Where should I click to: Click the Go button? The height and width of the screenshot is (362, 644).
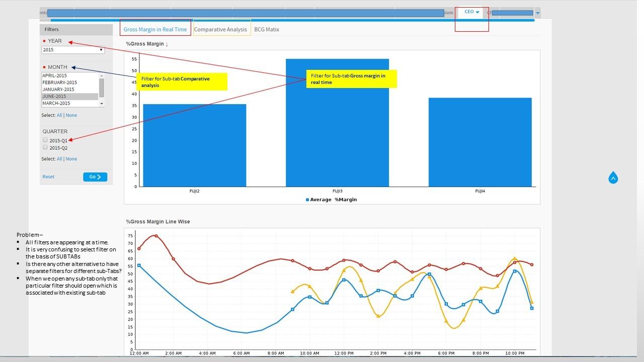[x=95, y=176]
